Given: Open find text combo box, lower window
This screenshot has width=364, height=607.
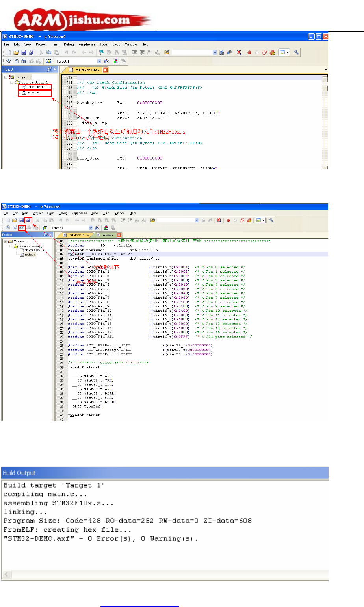Looking at the screenshot, I should tap(197, 220).
